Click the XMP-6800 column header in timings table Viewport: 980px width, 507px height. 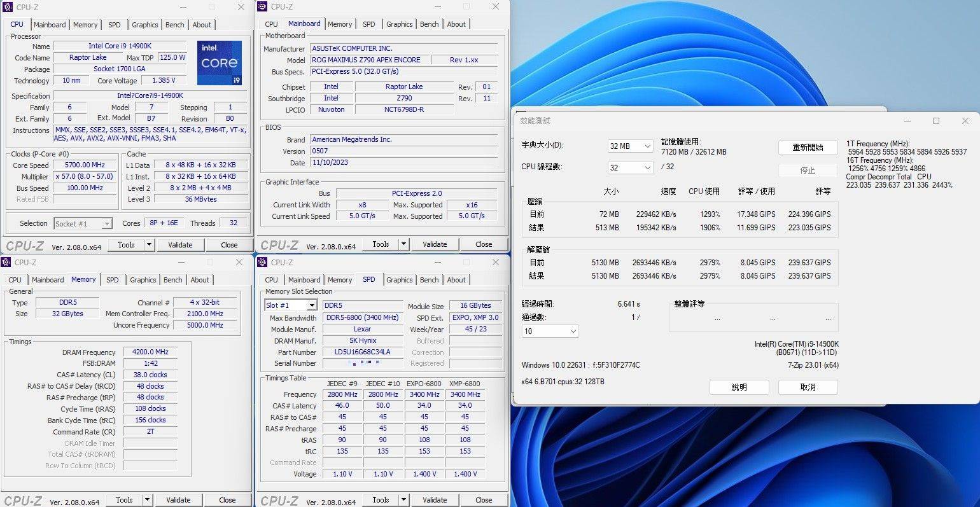[x=465, y=384]
